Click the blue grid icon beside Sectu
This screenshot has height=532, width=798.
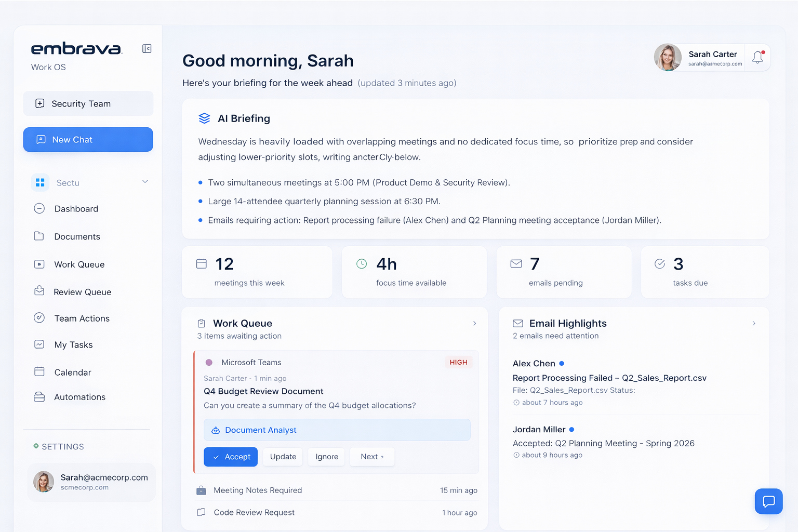pyautogui.click(x=40, y=182)
